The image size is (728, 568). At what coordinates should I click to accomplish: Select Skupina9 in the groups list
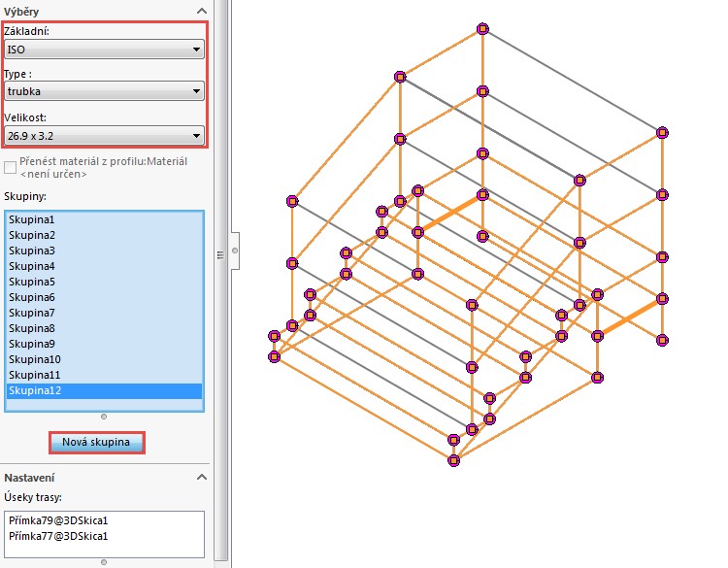[x=104, y=344]
